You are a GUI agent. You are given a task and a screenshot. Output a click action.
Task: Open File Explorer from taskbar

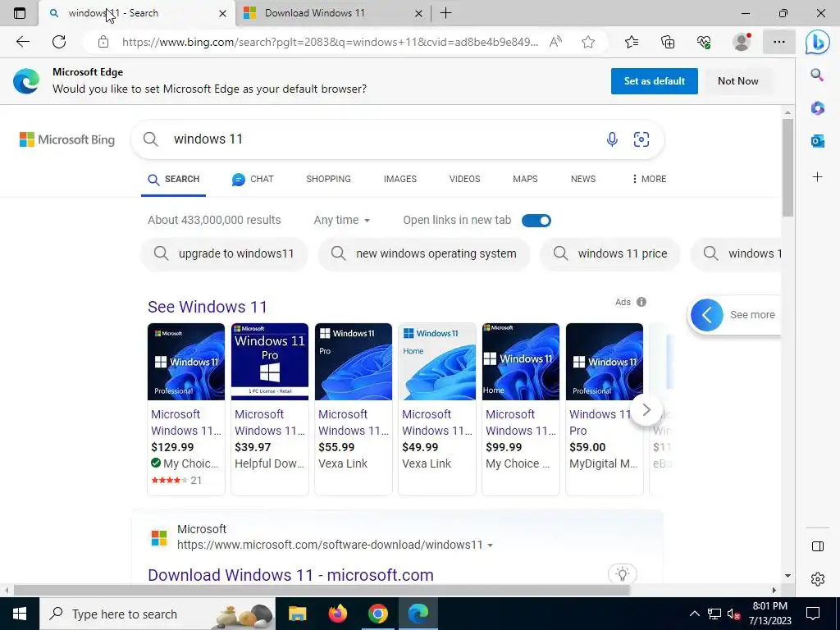click(x=297, y=614)
